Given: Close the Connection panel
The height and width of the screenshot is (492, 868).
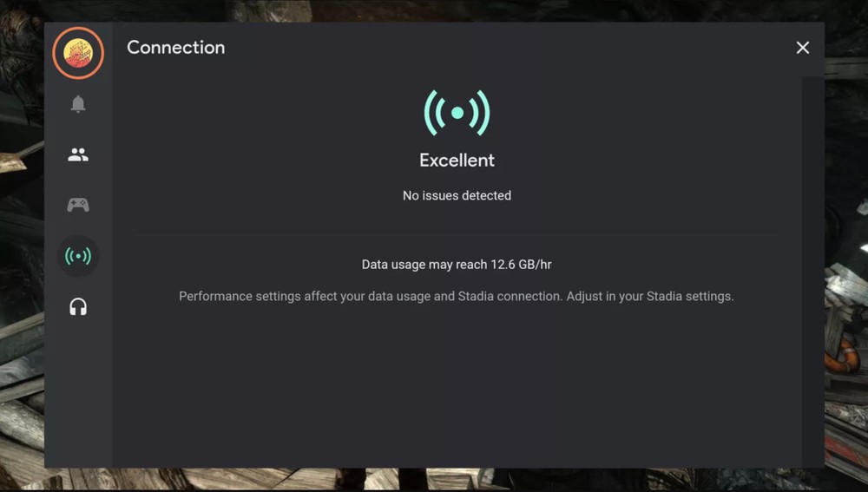Looking at the screenshot, I should pos(802,48).
